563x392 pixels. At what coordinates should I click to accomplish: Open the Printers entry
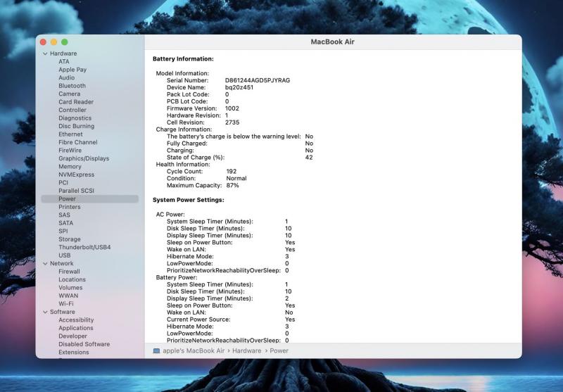(x=70, y=207)
